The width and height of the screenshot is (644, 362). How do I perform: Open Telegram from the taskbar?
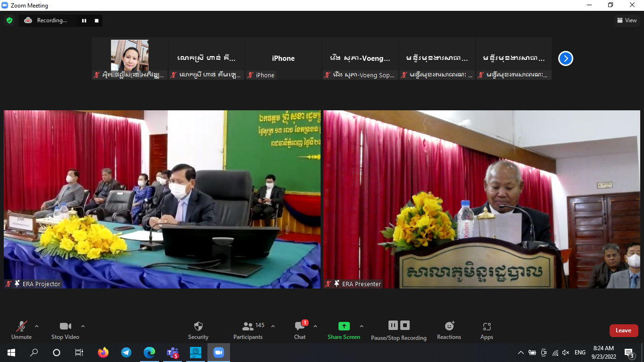126,352
